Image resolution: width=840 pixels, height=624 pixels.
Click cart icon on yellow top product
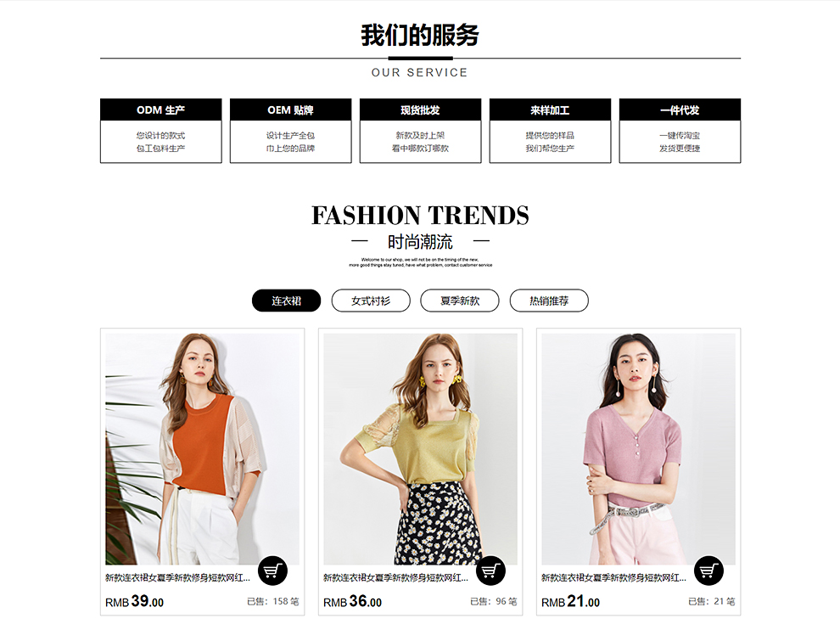[490, 571]
